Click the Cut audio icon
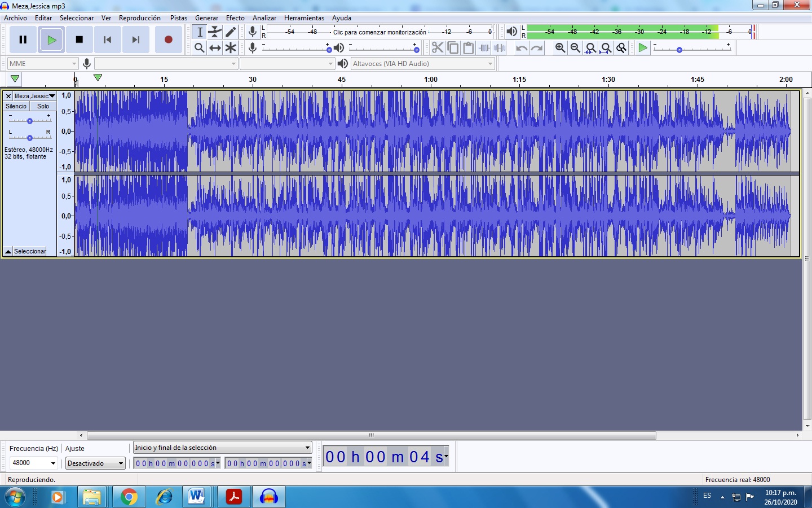Image resolution: width=812 pixels, height=508 pixels. (438, 48)
